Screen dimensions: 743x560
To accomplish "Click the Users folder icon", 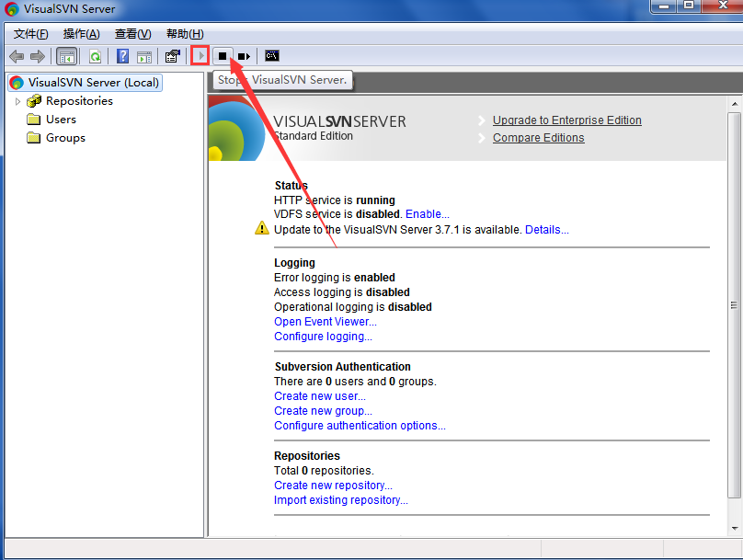I will click(34, 120).
